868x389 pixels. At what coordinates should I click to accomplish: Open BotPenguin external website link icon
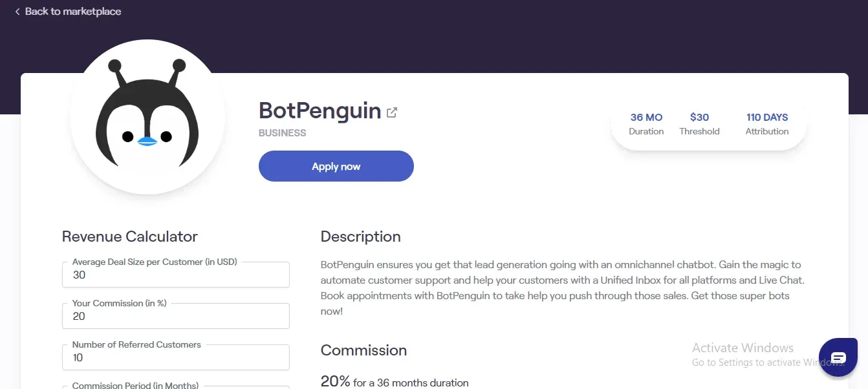pos(391,112)
